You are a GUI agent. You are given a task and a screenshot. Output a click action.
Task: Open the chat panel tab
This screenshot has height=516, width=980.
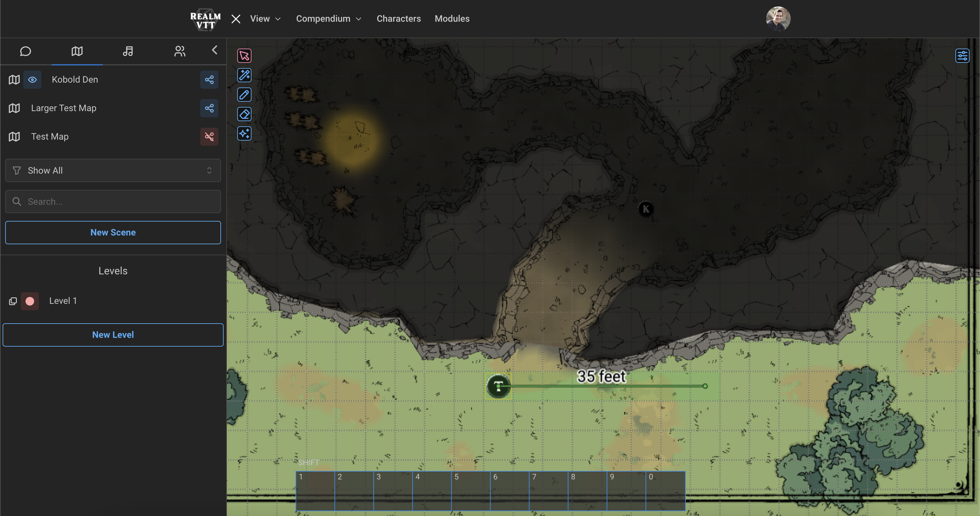pyautogui.click(x=25, y=51)
